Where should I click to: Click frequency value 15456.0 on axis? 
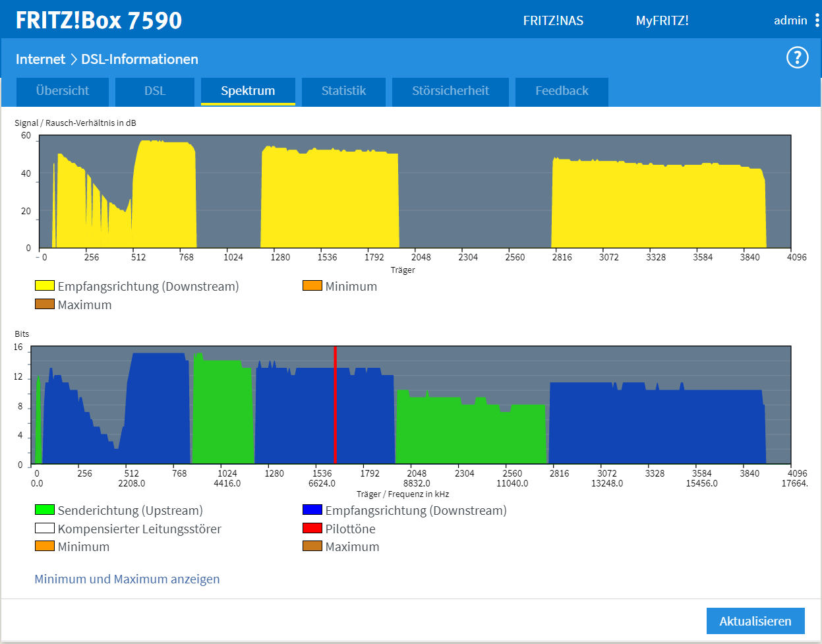[x=702, y=484]
